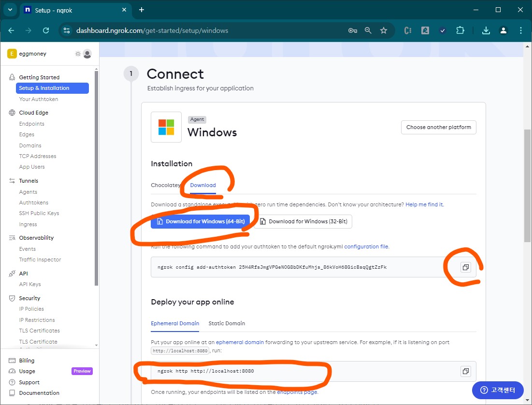This screenshot has height=405, width=532.
Task: Click Download for Windows (64-Bit)
Action: click(200, 221)
